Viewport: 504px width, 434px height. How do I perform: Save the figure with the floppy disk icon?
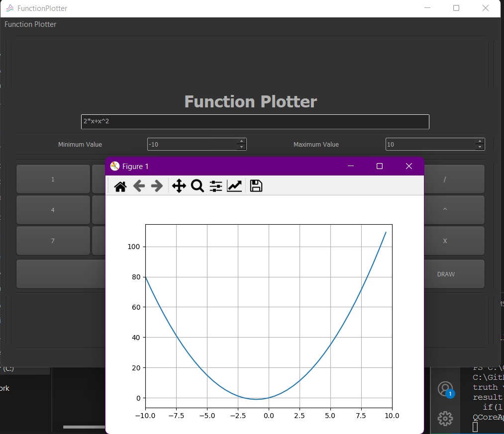(x=256, y=186)
